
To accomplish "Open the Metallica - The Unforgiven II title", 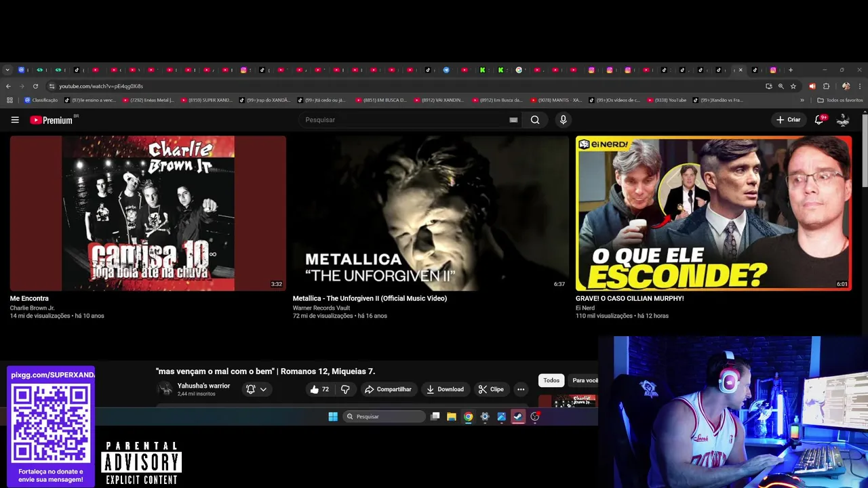I will [x=370, y=298].
